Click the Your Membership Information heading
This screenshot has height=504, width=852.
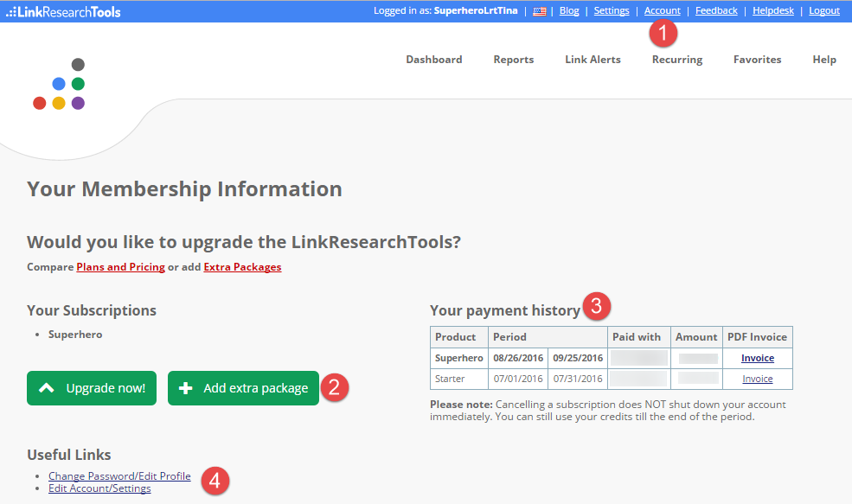(185, 189)
